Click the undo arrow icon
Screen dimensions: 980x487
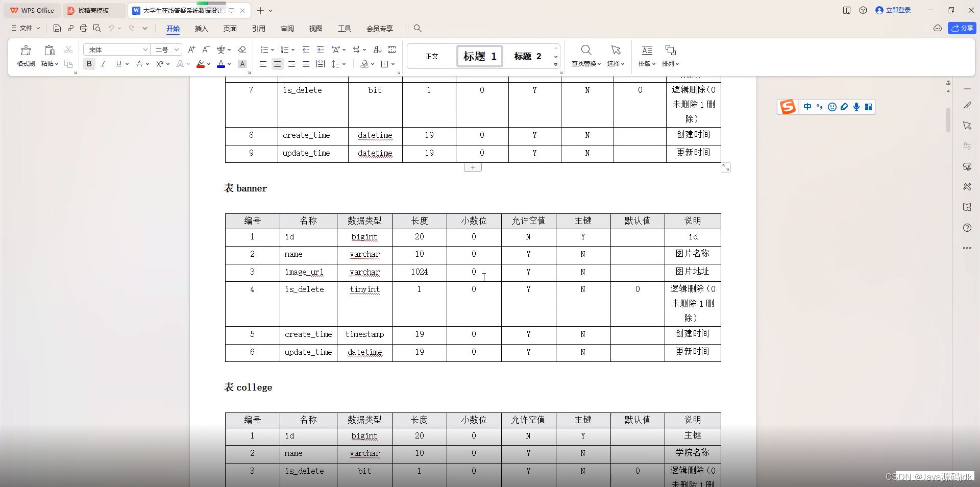pyautogui.click(x=111, y=28)
